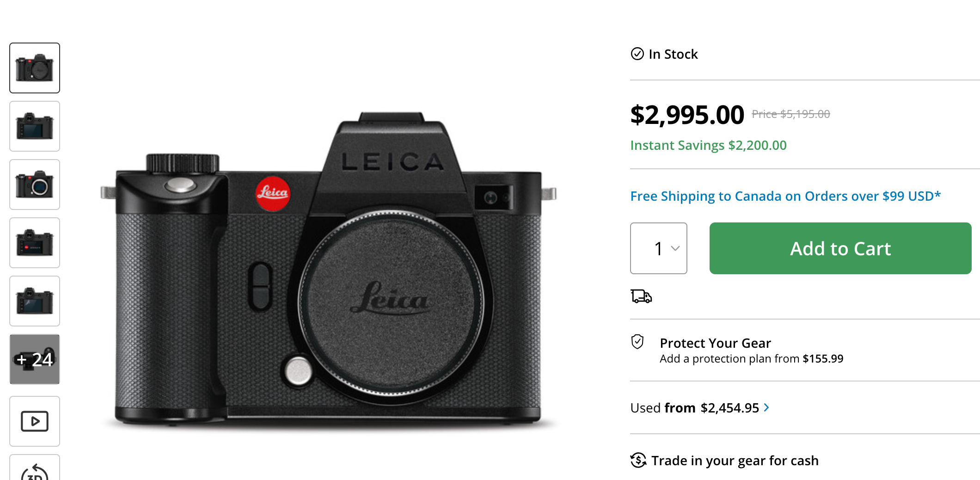Viewport: 980px width, 480px height.
Task: Choose the fifth camera screen thumbnail
Action: coord(35,301)
